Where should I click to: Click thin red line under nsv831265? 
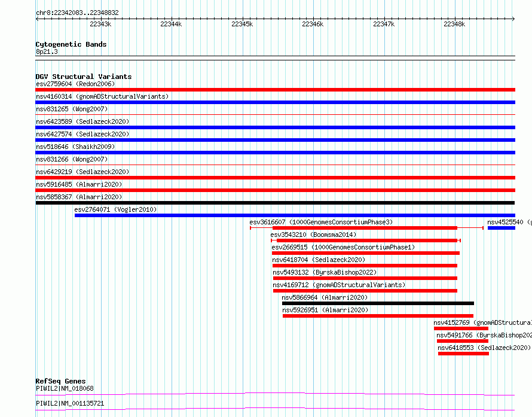(x=275, y=115)
